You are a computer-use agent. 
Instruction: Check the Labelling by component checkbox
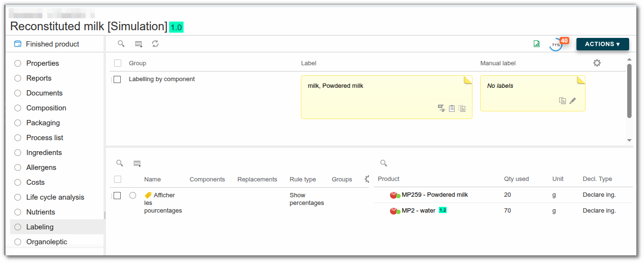coord(117,79)
